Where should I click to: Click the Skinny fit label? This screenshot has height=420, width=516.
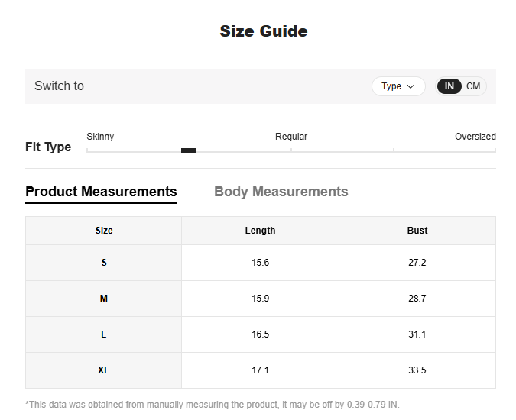click(100, 137)
